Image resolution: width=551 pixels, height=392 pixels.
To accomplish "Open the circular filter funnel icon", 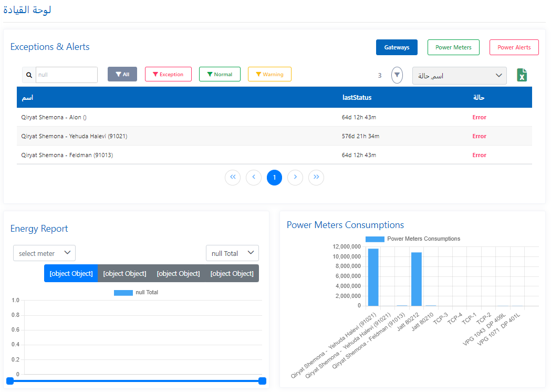I will (x=397, y=75).
